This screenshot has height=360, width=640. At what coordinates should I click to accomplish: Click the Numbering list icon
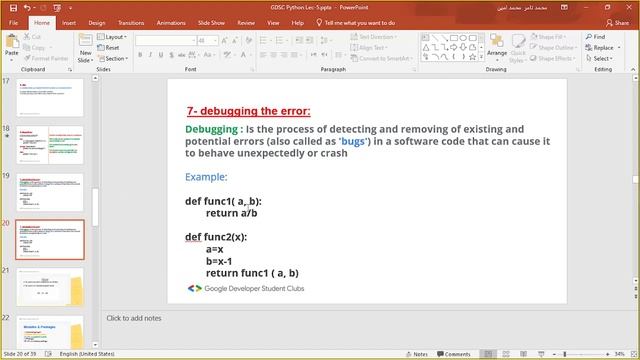[279, 40]
